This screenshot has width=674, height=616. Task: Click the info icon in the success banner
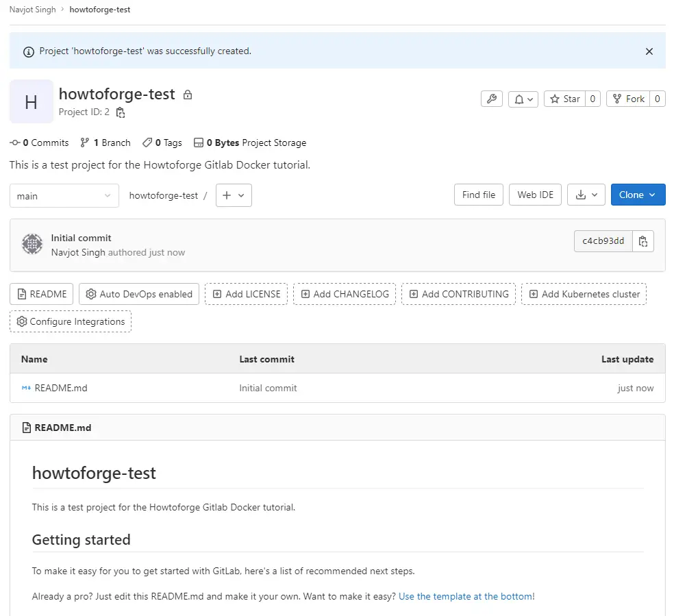pyautogui.click(x=28, y=52)
